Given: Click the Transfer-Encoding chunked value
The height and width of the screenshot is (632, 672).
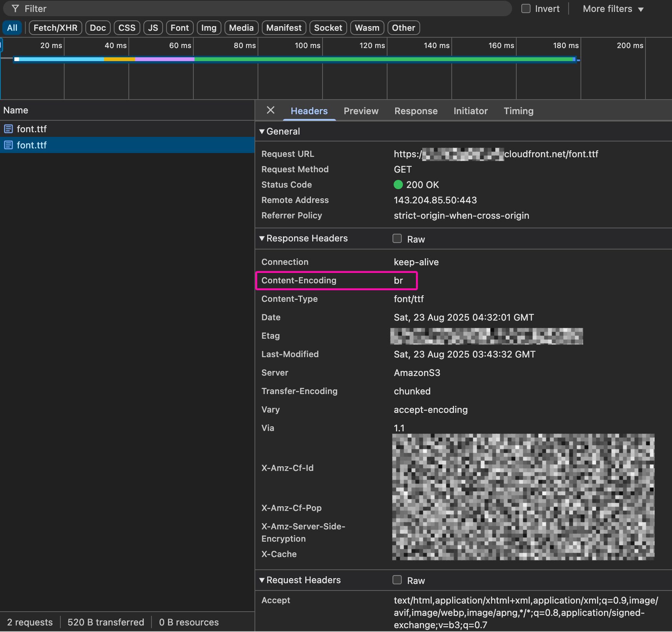Looking at the screenshot, I should point(412,391).
